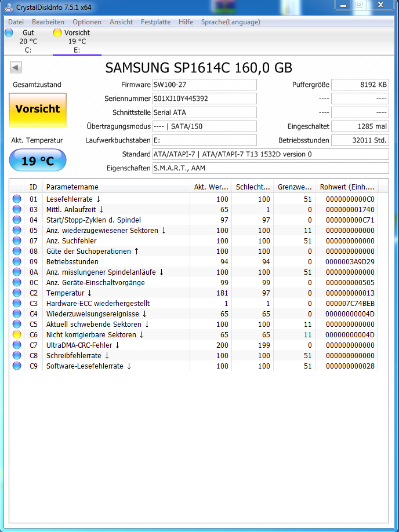
Task: Click raw value 0000003A9D29
Action: point(350,261)
